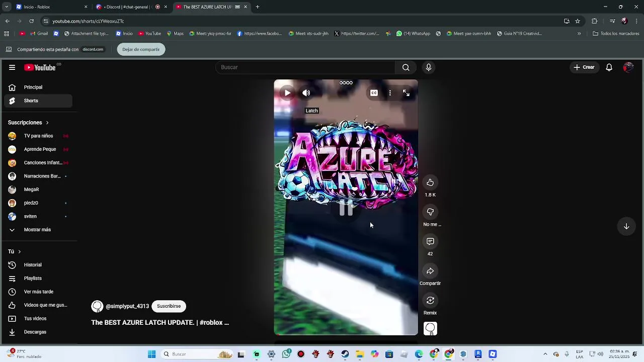
Task: Expand the Tú section
Action: (x=15, y=251)
